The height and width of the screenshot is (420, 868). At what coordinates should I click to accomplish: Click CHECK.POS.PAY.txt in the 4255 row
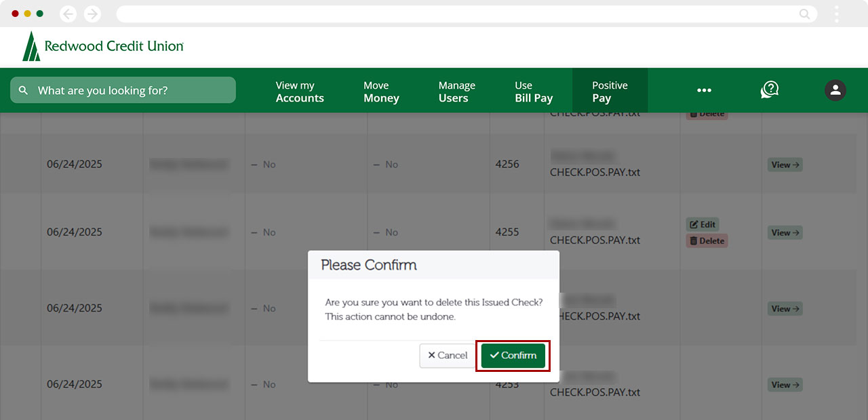[x=595, y=240]
